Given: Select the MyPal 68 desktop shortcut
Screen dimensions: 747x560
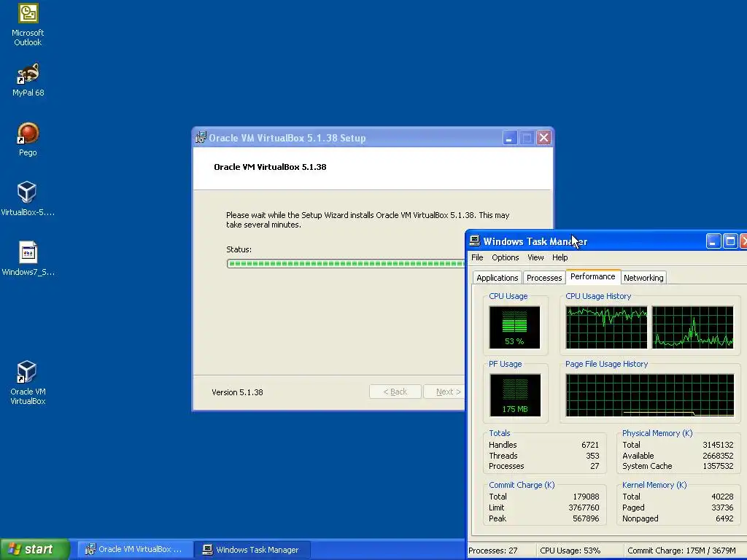Looking at the screenshot, I should [x=28, y=80].
